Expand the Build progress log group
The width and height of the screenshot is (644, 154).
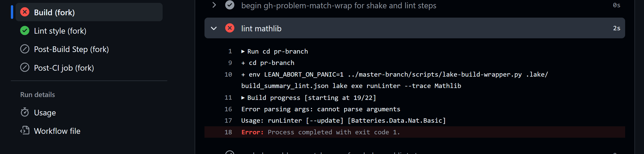[x=243, y=98]
